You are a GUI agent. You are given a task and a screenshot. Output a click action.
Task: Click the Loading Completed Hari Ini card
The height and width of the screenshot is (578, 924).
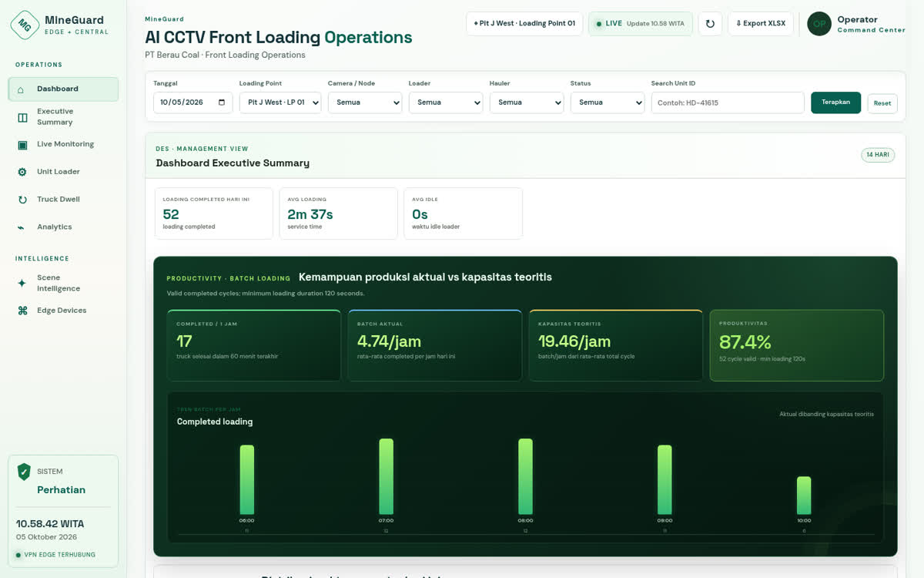pyautogui.click(x=213, y=213)
